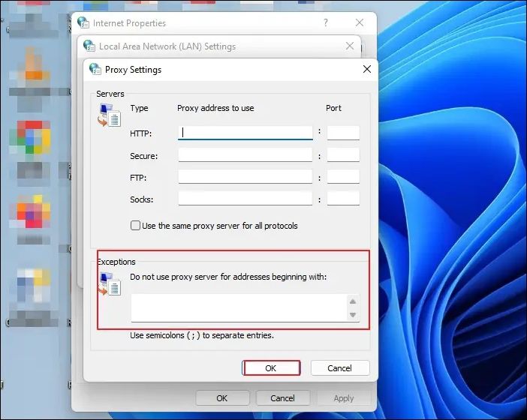The width and height of the screenshot is (527, 420).
Task: Click OK in Internet Properties window
Action: [x=222, y=398]
